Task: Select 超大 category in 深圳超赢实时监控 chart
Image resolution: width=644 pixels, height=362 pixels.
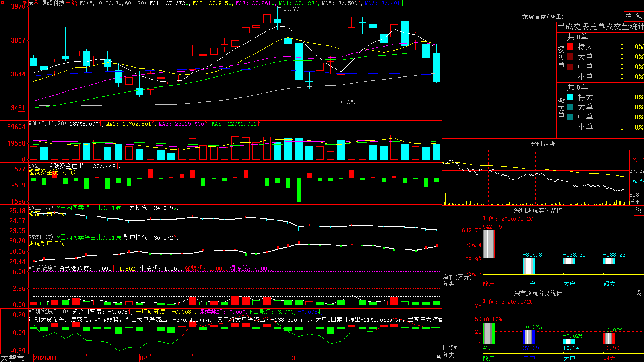Action: (609, 284)
